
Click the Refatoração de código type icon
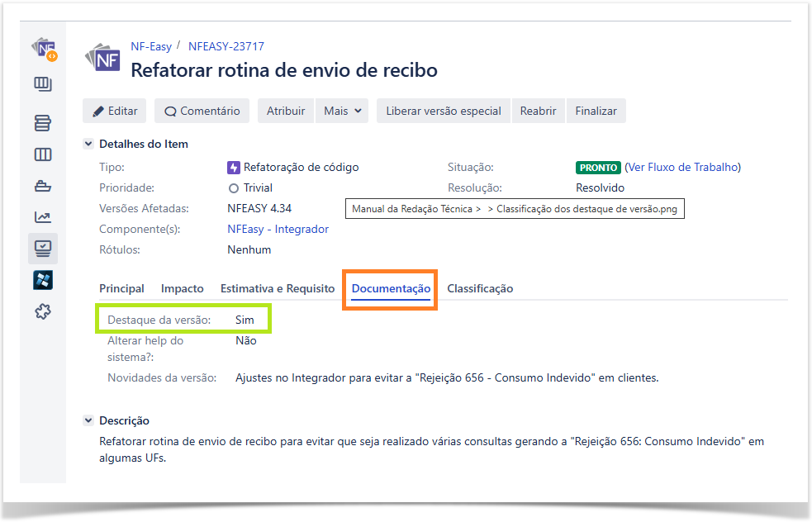click(234, 168)
